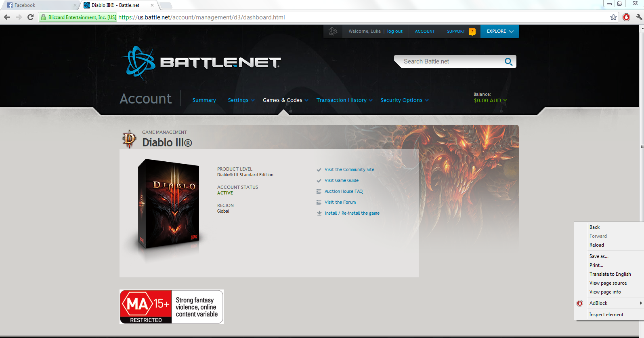
Task: Click the search magnifier icon
Action: (x=508, y=61)
